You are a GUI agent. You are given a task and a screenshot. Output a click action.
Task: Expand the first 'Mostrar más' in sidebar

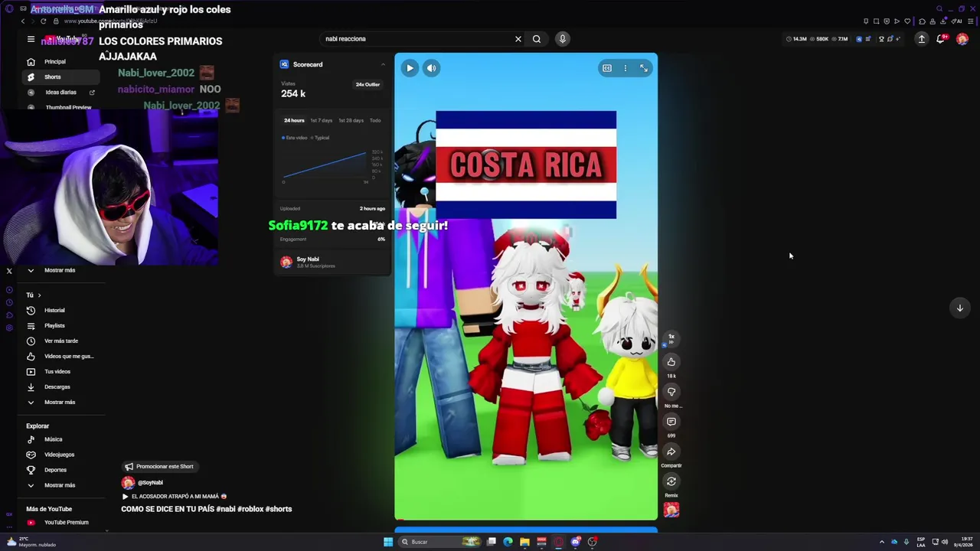[61, 270]
